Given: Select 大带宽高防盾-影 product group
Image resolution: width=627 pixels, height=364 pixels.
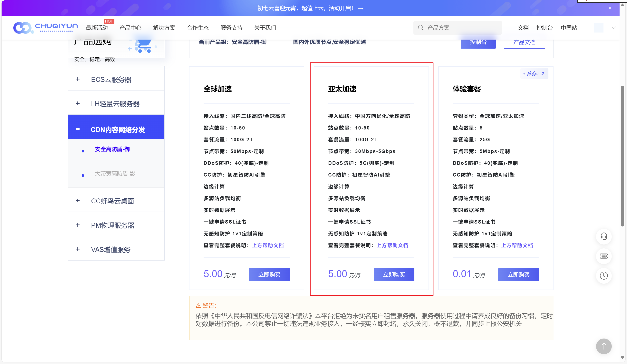Looking at the screenshot, I should coord(115,173).
